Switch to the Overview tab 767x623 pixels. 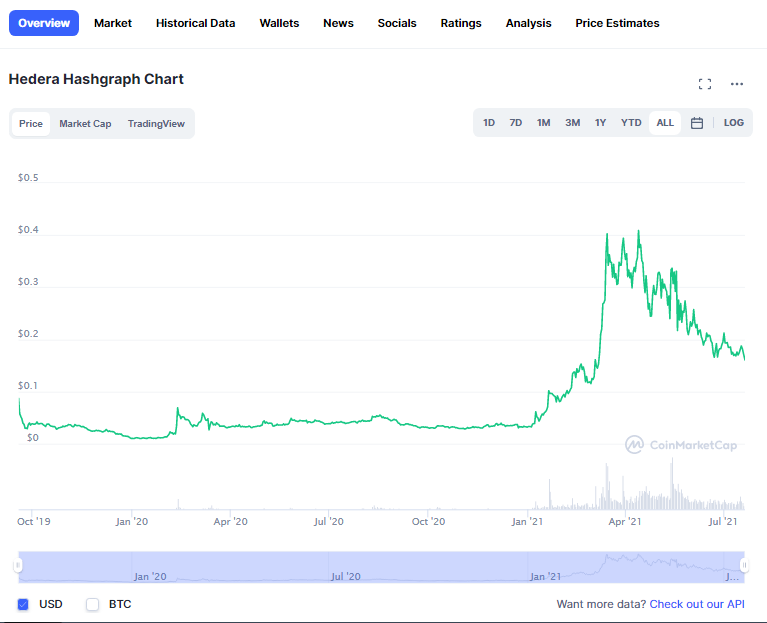point(44,23)
